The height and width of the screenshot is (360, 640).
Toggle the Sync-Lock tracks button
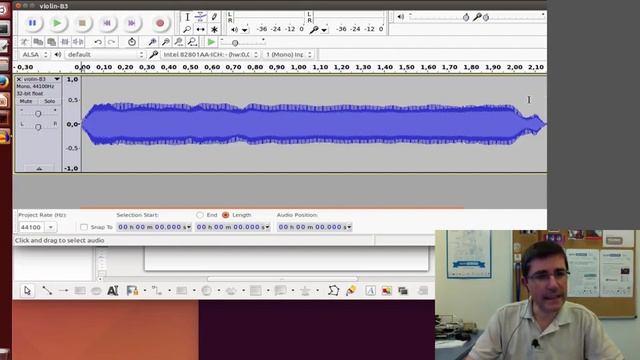(x=131, y=42)
